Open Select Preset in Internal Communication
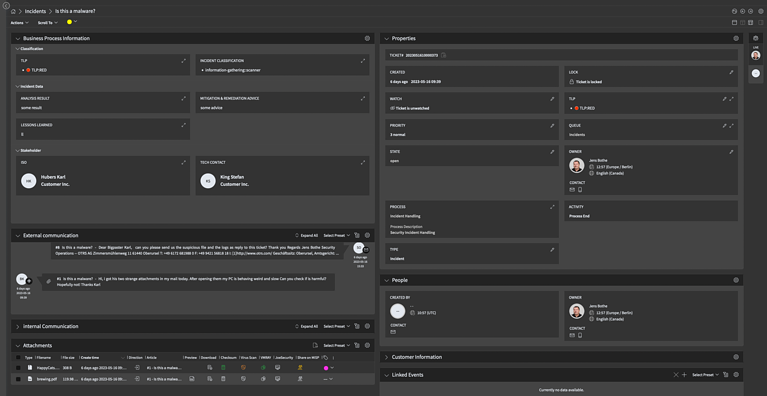 [x=337, y=326]
